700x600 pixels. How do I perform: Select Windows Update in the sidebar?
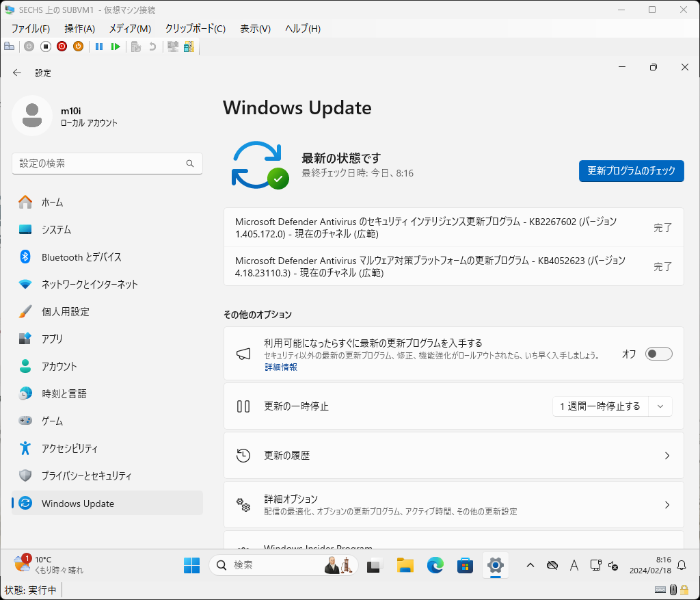click(x=107, y=504)
